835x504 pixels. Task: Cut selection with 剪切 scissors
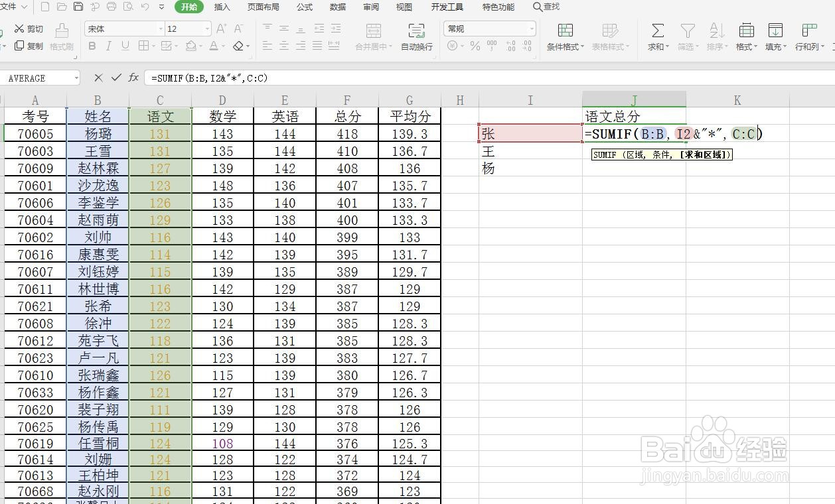29,29
